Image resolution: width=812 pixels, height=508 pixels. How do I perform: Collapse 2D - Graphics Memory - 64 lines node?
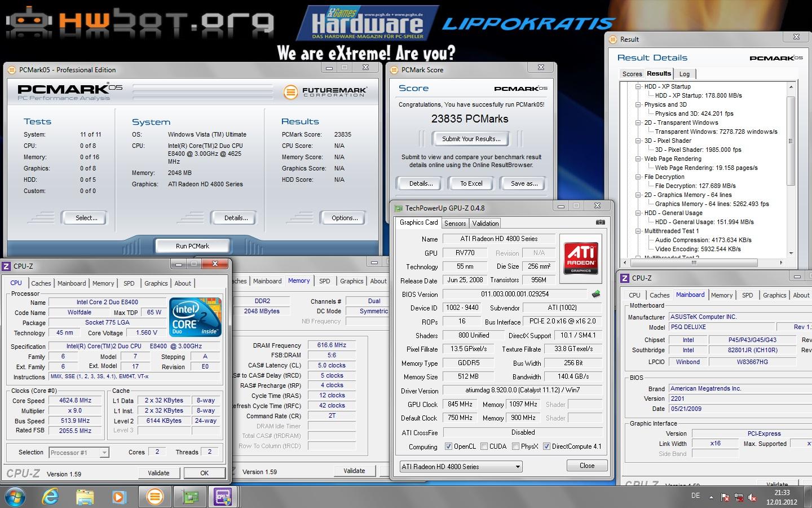pos(638,195)
